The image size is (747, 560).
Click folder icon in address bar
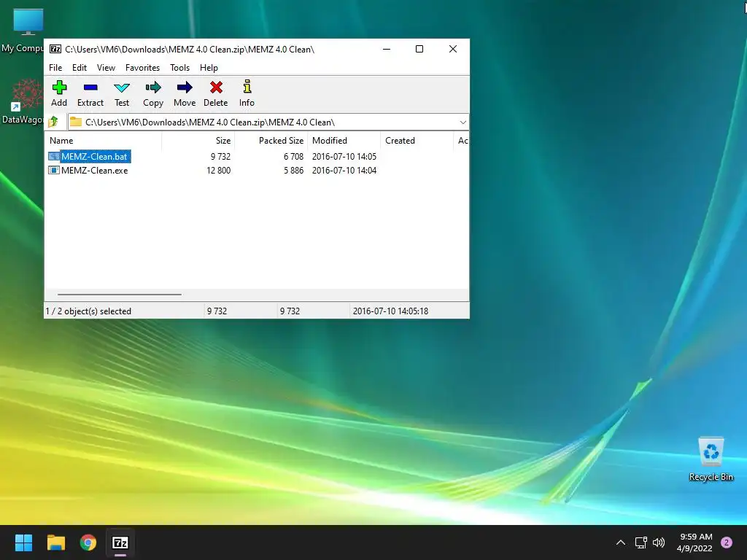point(75,122)
